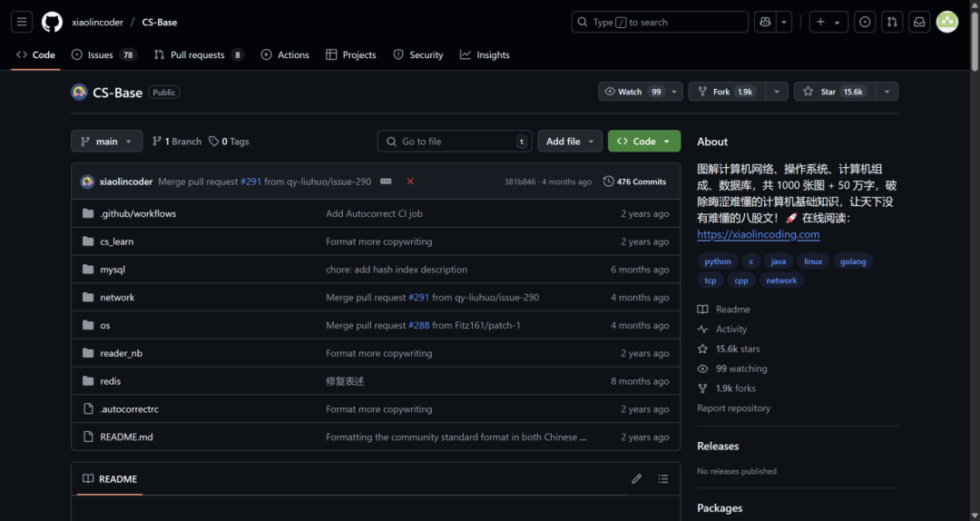Open the mysql folder
980x521 pixels.
113,270
